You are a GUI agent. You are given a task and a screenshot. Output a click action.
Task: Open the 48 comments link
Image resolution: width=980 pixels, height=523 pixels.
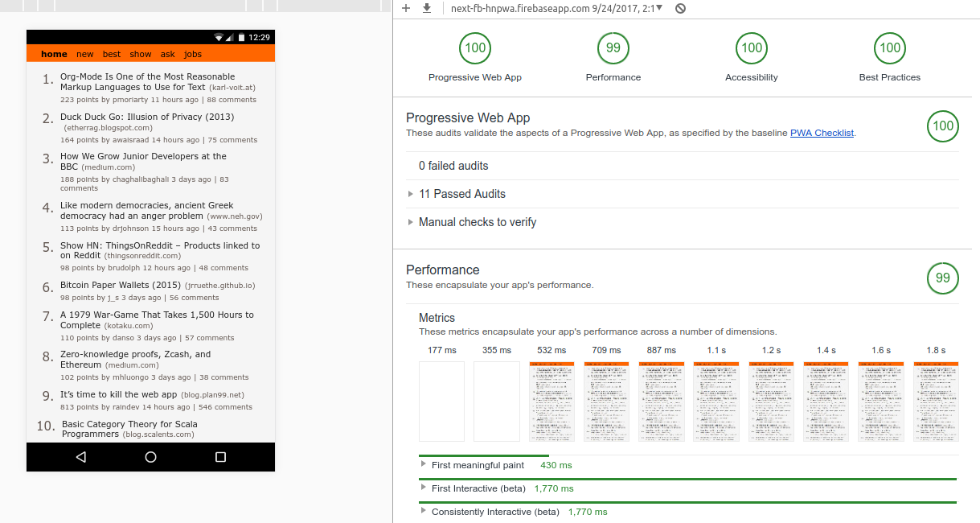click(x=223, y=268)
